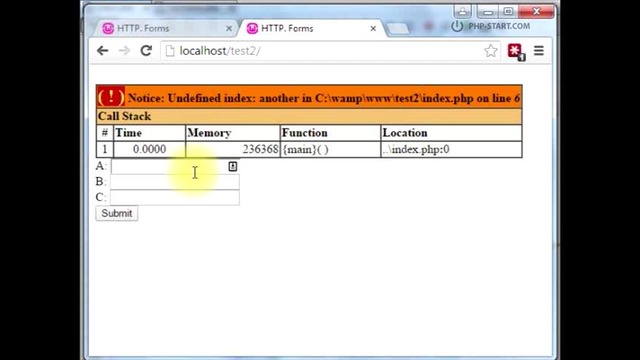This screenshot has width=640, height=360.
Task: Focus the input field labeled C
Action: [x=175, y=197]
